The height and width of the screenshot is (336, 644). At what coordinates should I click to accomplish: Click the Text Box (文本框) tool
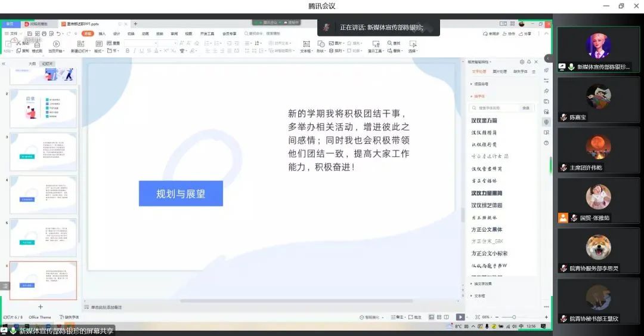click(306, 46)
